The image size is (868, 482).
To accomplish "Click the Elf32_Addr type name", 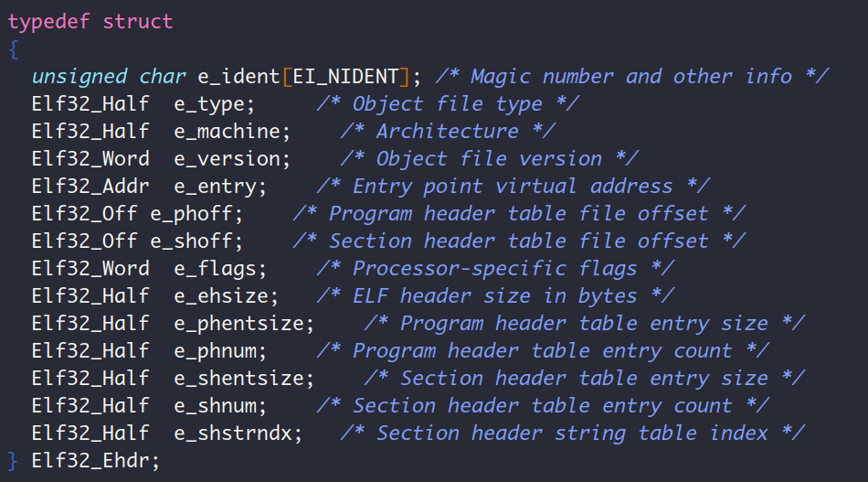I will tap(90, 187).
